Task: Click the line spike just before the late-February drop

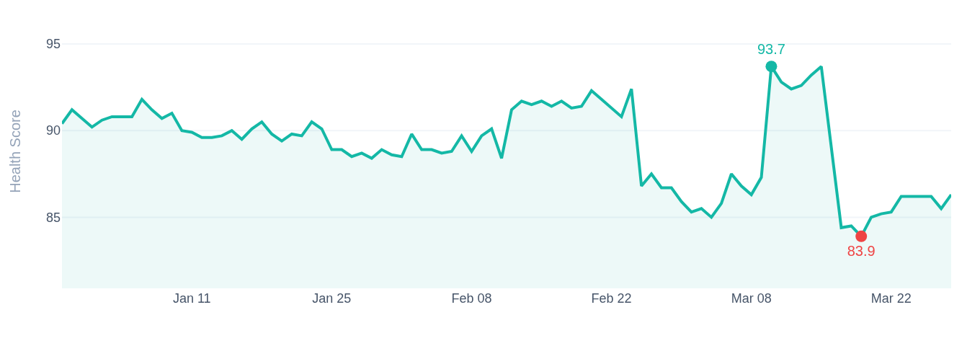Action: pos(631,90)
